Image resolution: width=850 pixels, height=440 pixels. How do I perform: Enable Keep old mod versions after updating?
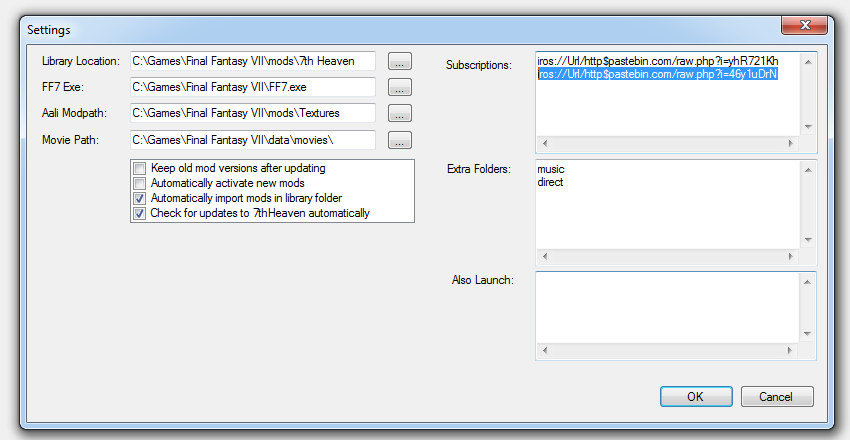pyautogui.click(x=140, y=169)
